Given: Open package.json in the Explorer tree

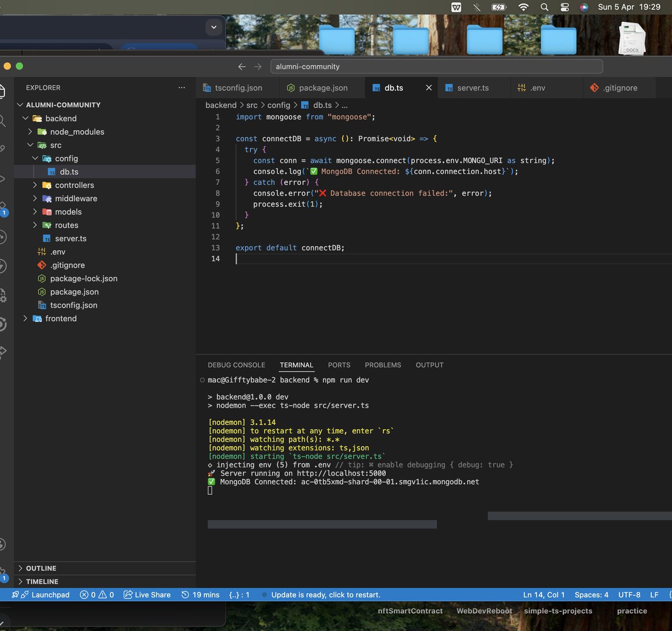Looking at the screenshot, I should 105,292.
